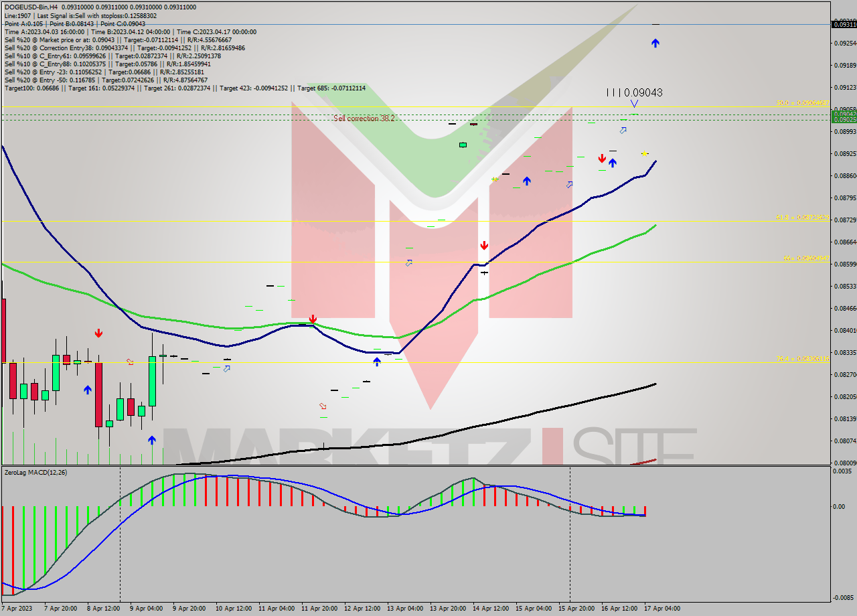This screenshot has height=616, width=857.
Task: Click the 'Sell %20 @ Entry -50' line
Action: [106, 80]
